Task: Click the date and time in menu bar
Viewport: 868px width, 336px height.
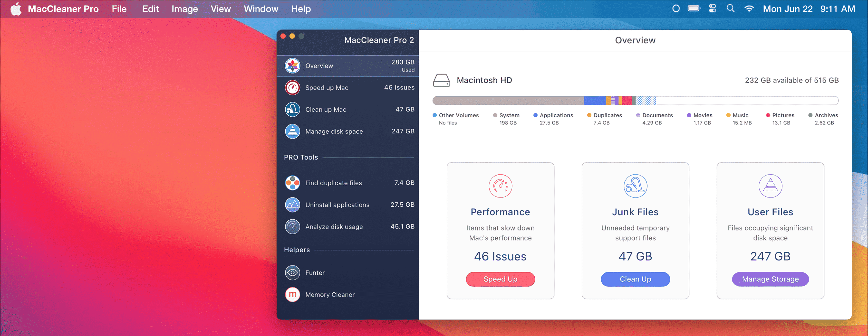Action: click(809, 9)
